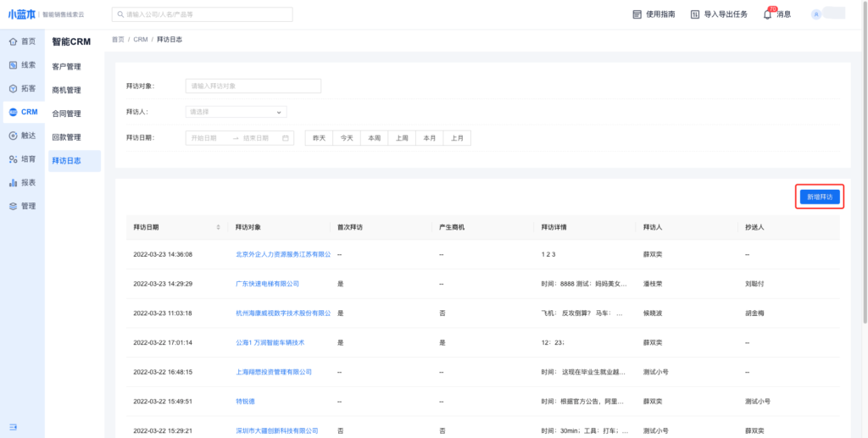Viewport: 868px width, 438px height.
Task: Open the 消息 notification bell icon
Action: coord(767,14)
